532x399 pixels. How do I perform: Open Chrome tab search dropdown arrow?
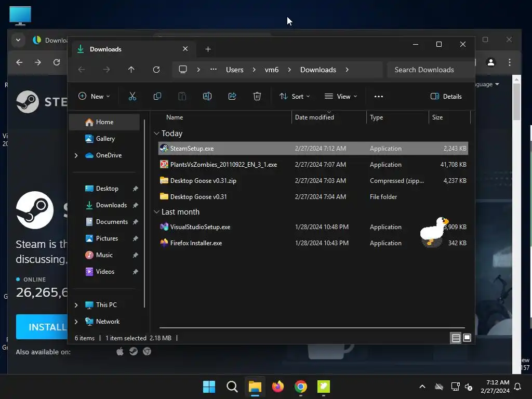click(x=18, y=40)
